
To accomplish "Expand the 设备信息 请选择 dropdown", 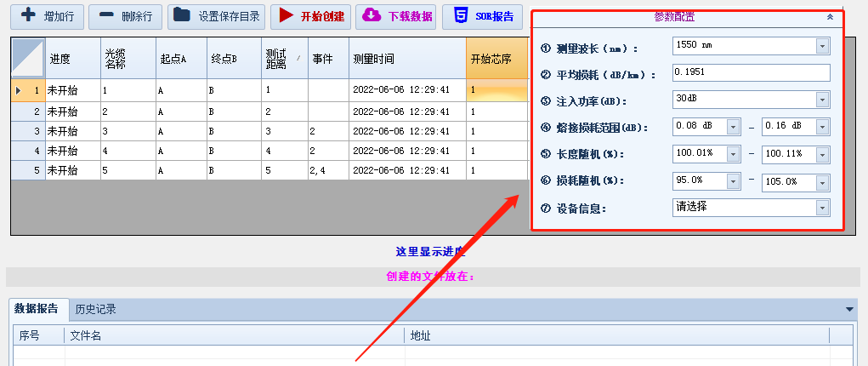I will pos(822,208).
